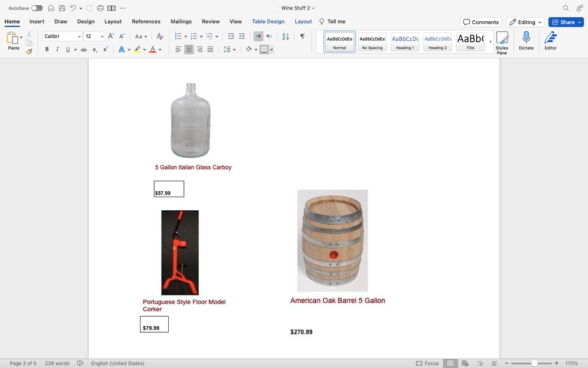Expand the Editing mode dropdown

pos(526,22)
